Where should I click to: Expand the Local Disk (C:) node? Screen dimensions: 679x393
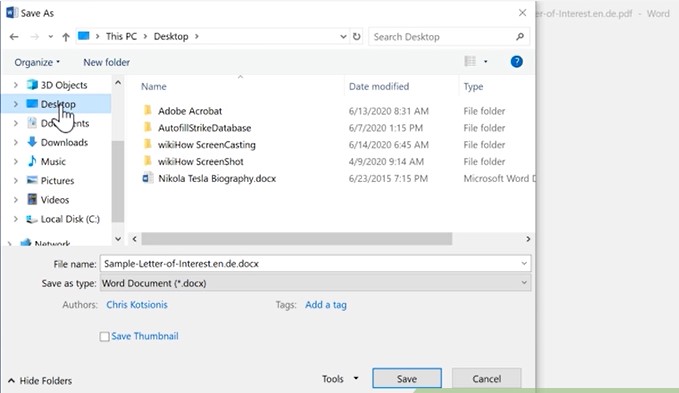[x=16, y=219]
